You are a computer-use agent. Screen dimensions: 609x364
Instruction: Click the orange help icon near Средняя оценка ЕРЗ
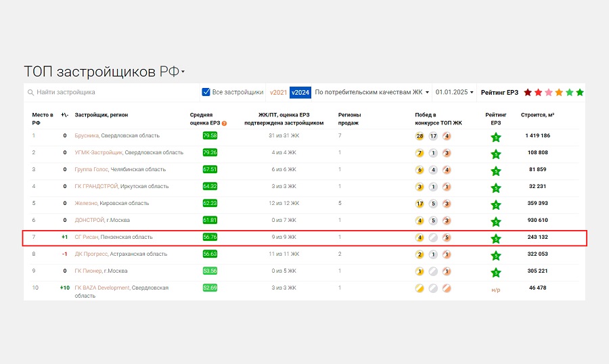pos(224,124)
